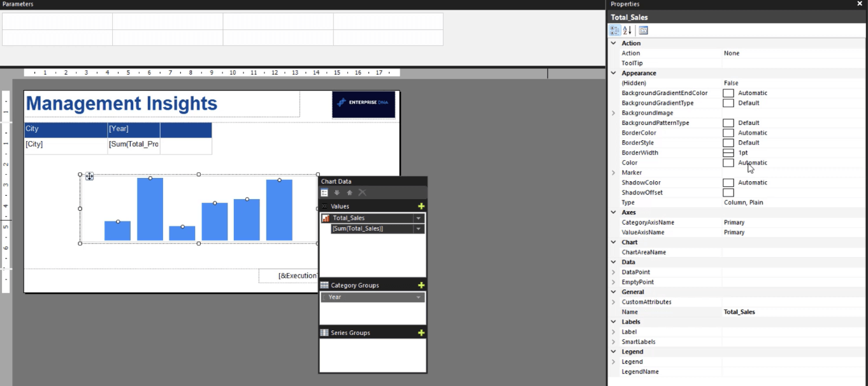Click the ChartAreaName property row

[x=738, y=252]
